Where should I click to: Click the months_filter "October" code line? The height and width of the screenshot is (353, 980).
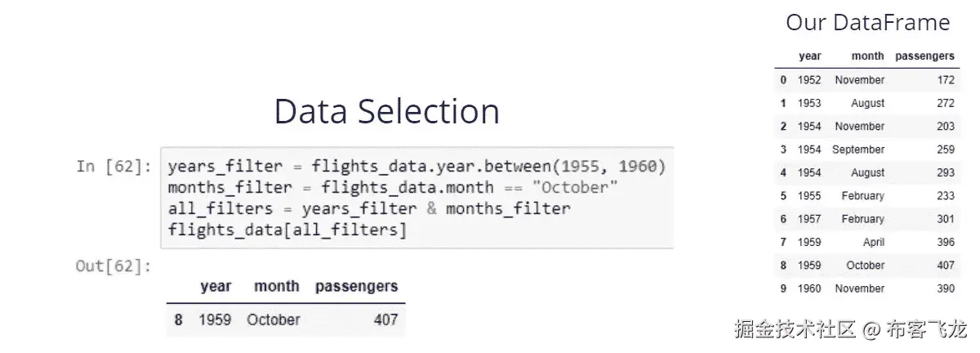point(392,188)
